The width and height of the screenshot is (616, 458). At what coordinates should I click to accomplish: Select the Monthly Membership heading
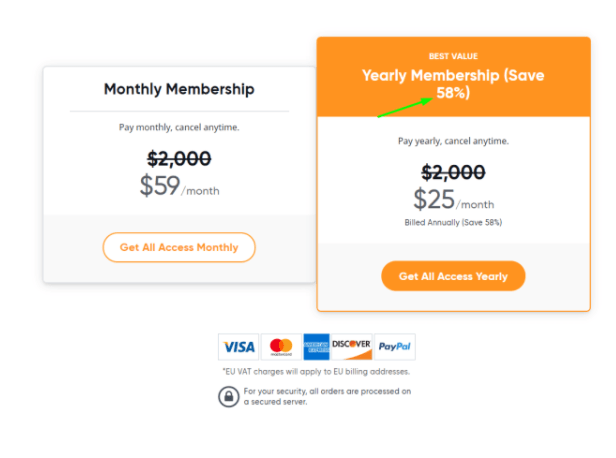179,89
